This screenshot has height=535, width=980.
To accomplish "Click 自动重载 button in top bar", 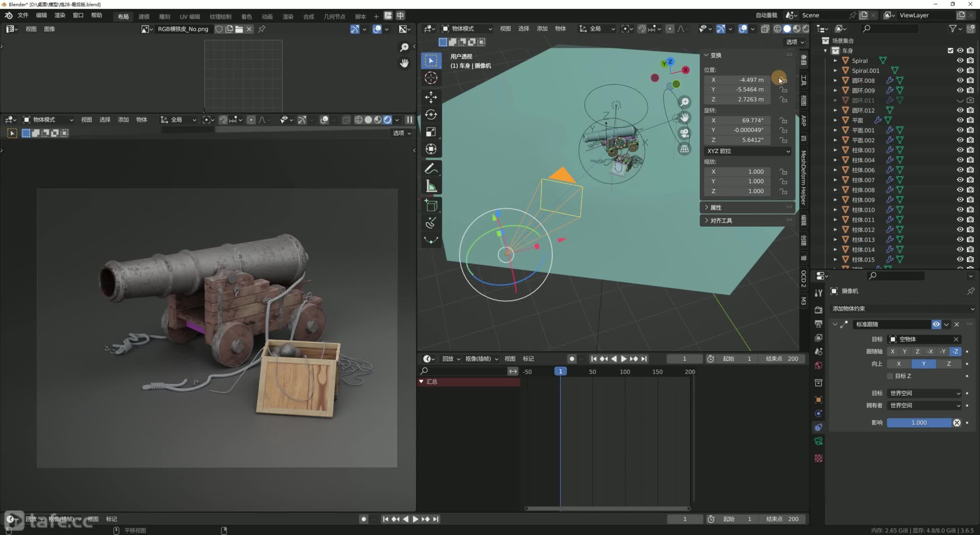I will click(766, 15).
